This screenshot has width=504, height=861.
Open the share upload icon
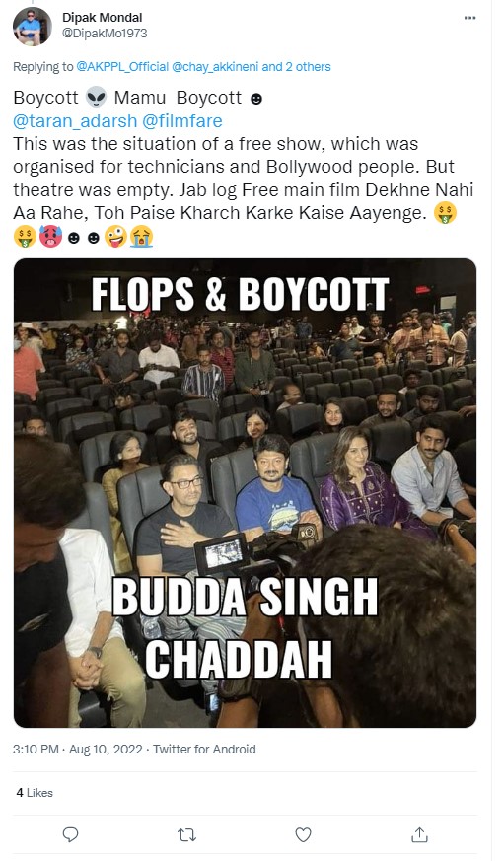419,834
